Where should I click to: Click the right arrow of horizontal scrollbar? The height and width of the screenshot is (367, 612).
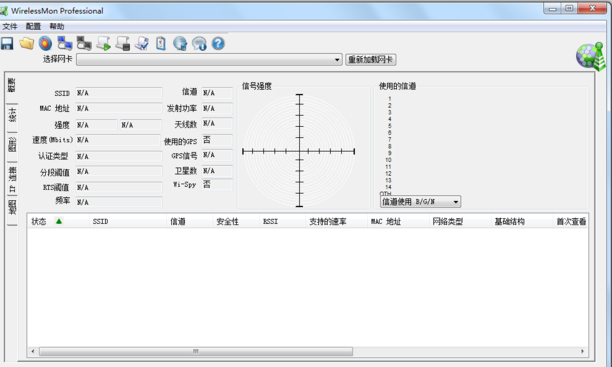(x=582, y=351)
